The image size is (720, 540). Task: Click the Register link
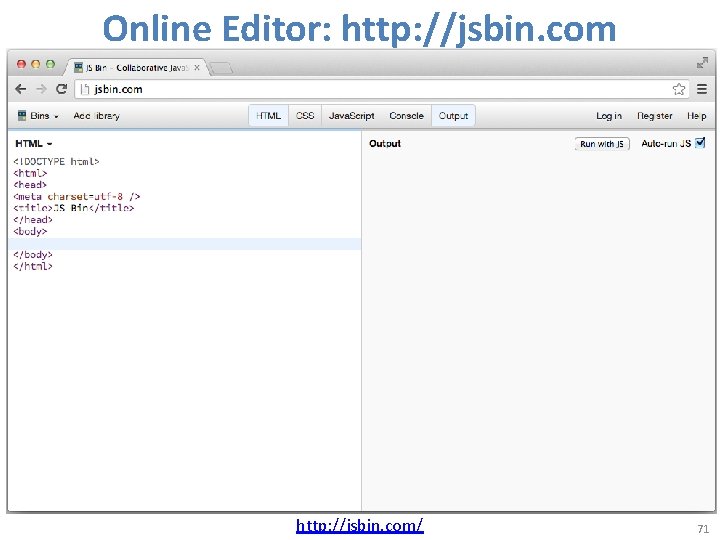pyautogui.click(x=654, y=116)
